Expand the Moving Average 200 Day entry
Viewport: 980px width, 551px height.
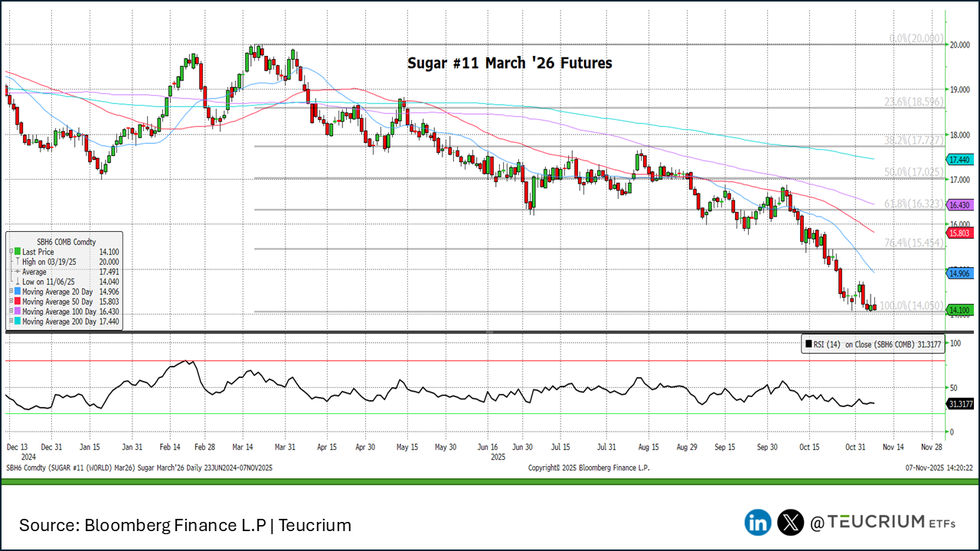pos(11,321)
